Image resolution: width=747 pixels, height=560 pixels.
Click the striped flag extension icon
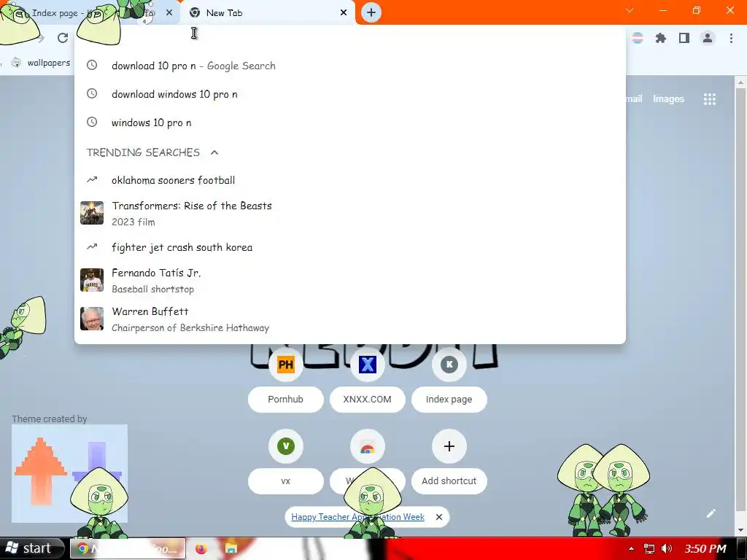pos(638,38)
